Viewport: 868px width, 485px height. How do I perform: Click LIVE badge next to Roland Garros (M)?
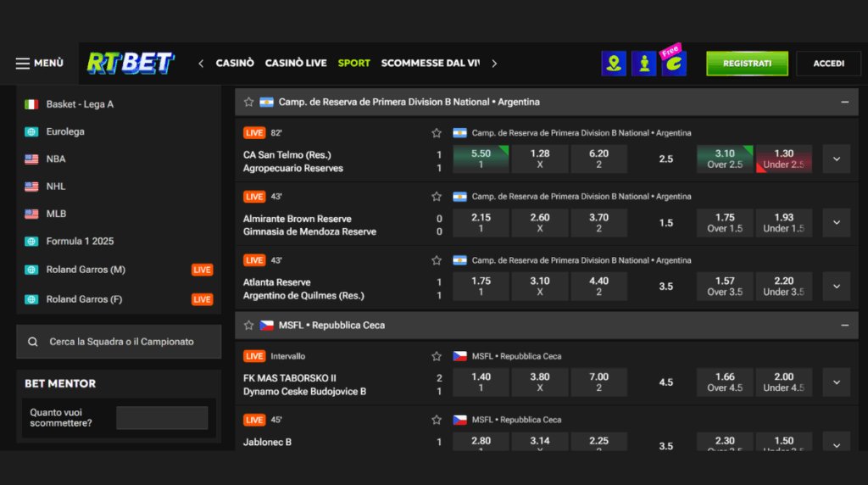pyautogui.click(x=202, y=270)
